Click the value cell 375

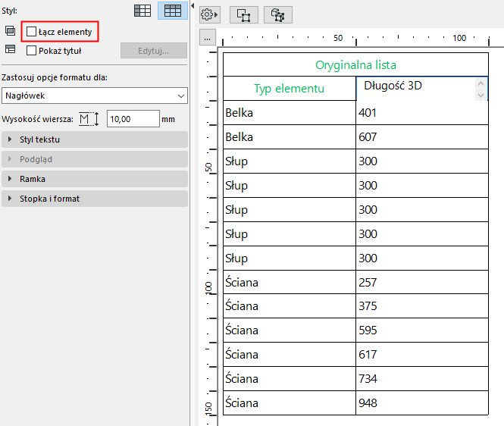click(x=422, y=306)
